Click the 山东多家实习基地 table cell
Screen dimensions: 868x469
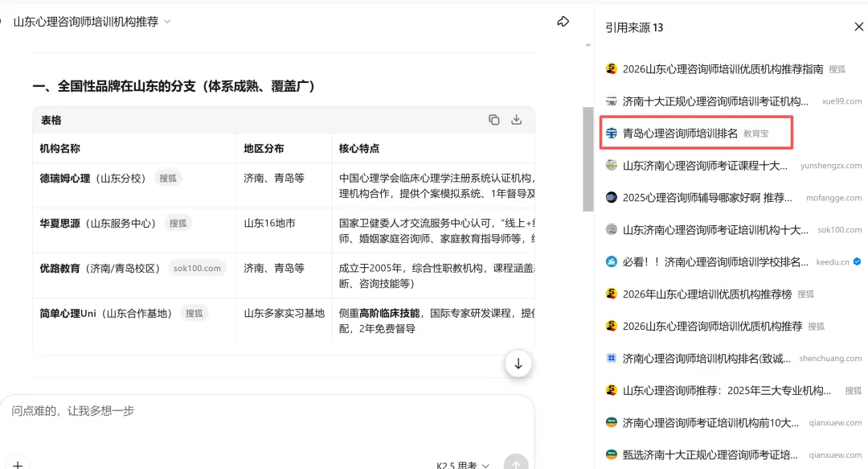click(x=285, y=313)
